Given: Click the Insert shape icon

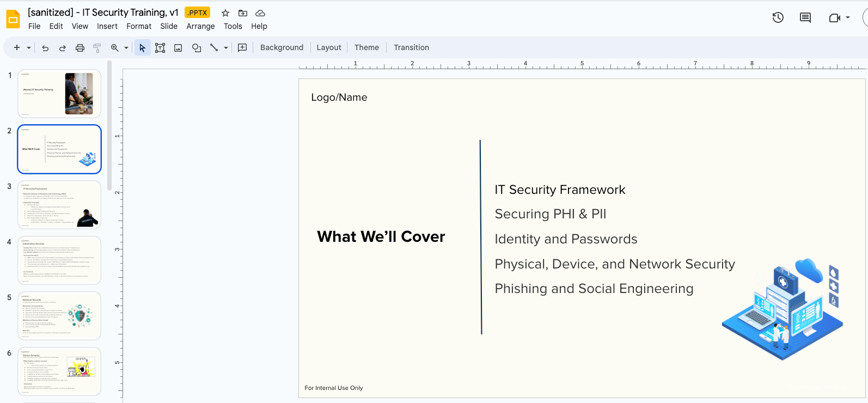Looking at the screenshot, I should pyautogui.click(x=197, y=48).
